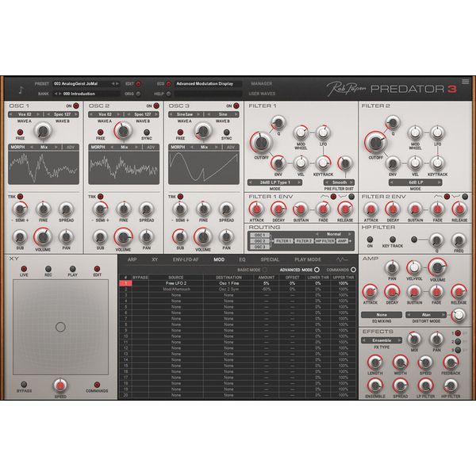Screen dimensions: 476x476
Task: Click OSC 1 Wave A right arrow
Action: (x=38, y=114)
